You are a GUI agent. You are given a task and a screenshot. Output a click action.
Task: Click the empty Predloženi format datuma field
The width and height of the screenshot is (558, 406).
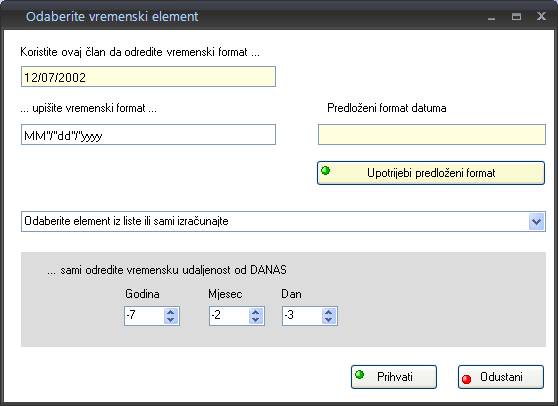click(432, 135)
